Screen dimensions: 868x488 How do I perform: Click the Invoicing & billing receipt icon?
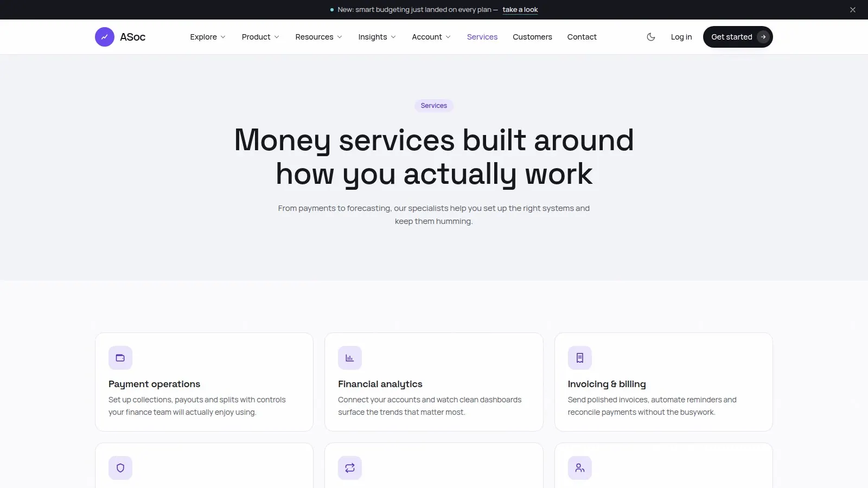(580, 358)
